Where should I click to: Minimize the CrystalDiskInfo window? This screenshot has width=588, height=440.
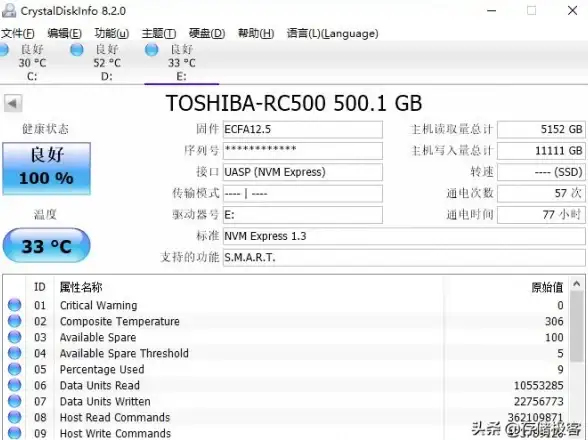(492, 11)
